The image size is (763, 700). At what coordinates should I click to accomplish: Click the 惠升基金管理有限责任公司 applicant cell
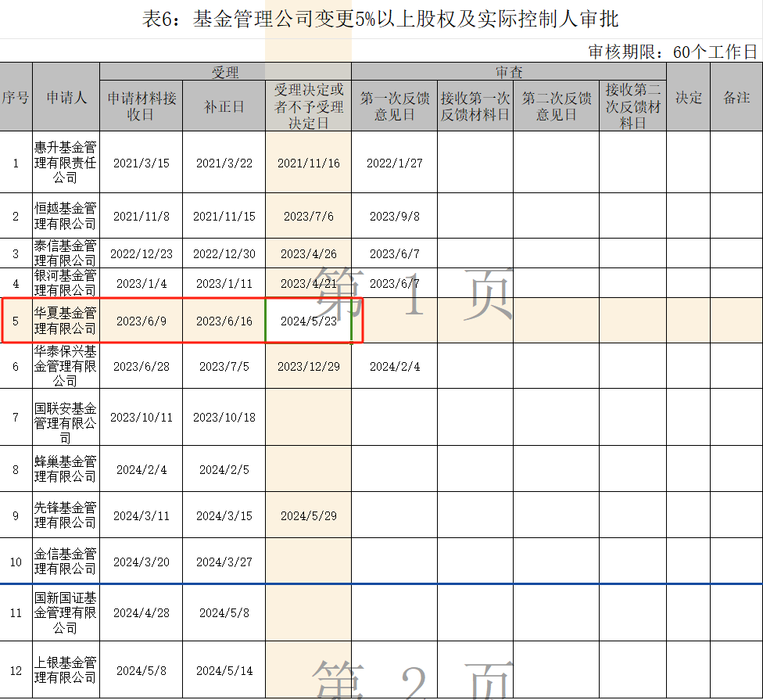66,163
